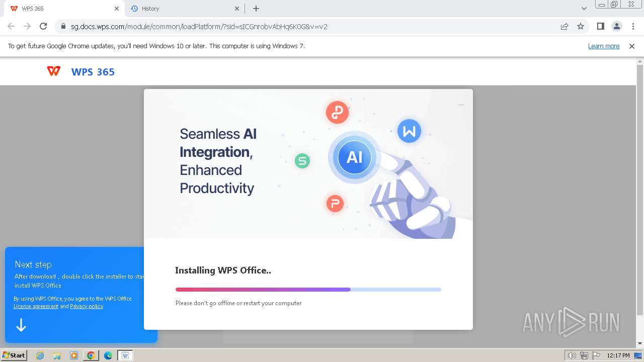
Task: Click the orange PDF app icon
Action: (337, 112)
